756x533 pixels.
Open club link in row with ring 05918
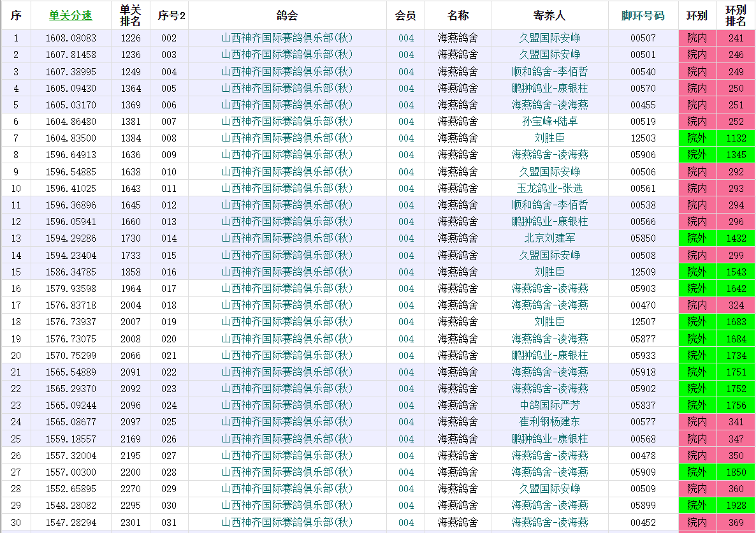pos(287,372)
